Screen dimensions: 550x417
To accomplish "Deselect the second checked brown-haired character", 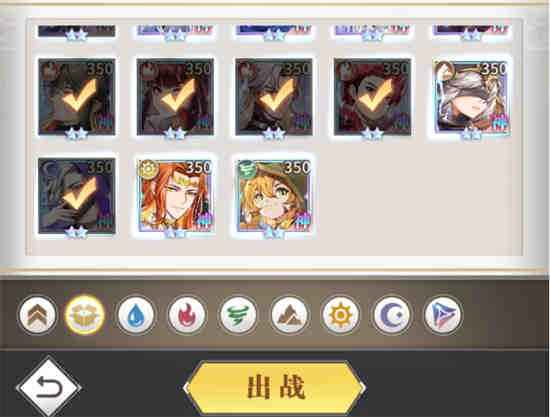I will [x=175, y=97].
